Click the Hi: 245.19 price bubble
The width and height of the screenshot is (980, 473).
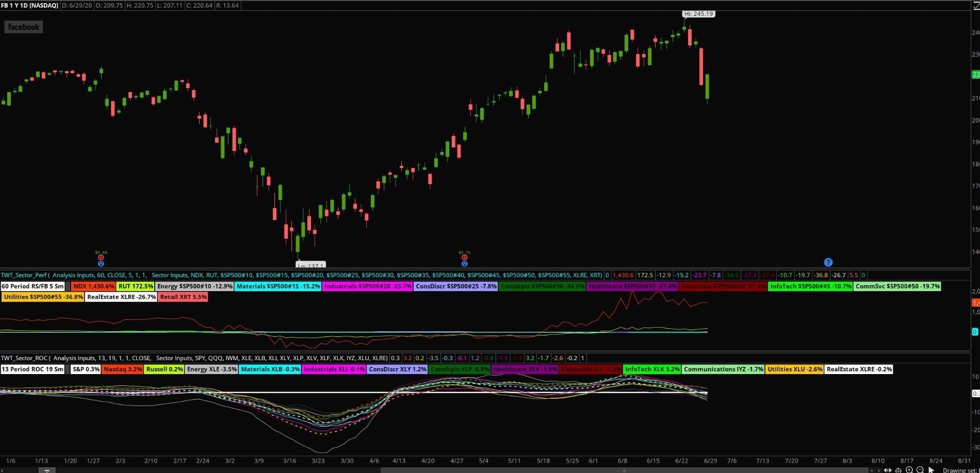pos(698,14)
